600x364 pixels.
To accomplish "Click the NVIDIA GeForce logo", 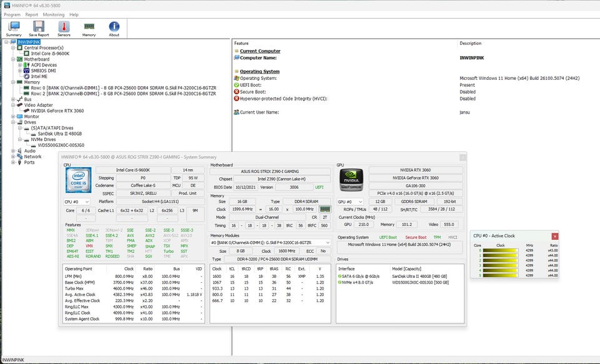I will (x=351, y=181).
